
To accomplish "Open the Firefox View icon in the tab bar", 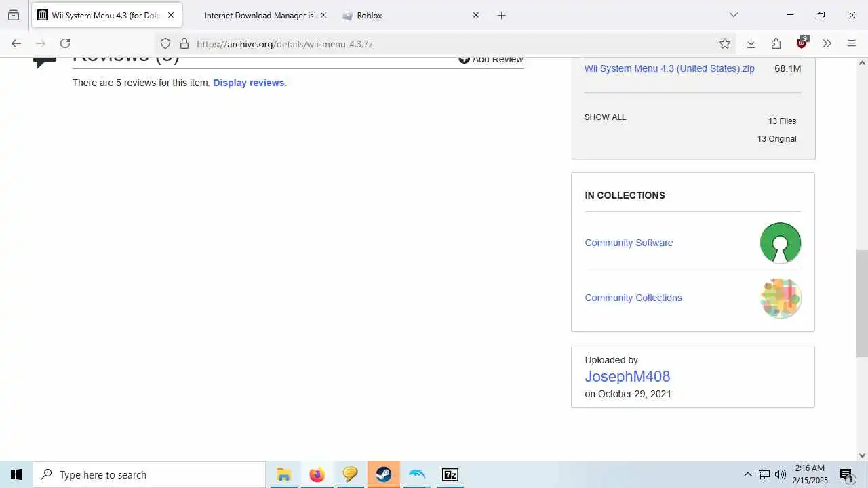I will point(14,15).
